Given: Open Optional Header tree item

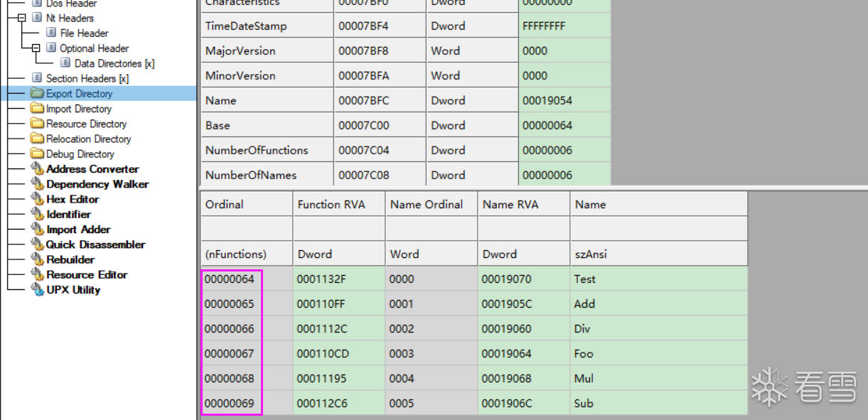Looking at the screenshot, I should coord(95,48).
